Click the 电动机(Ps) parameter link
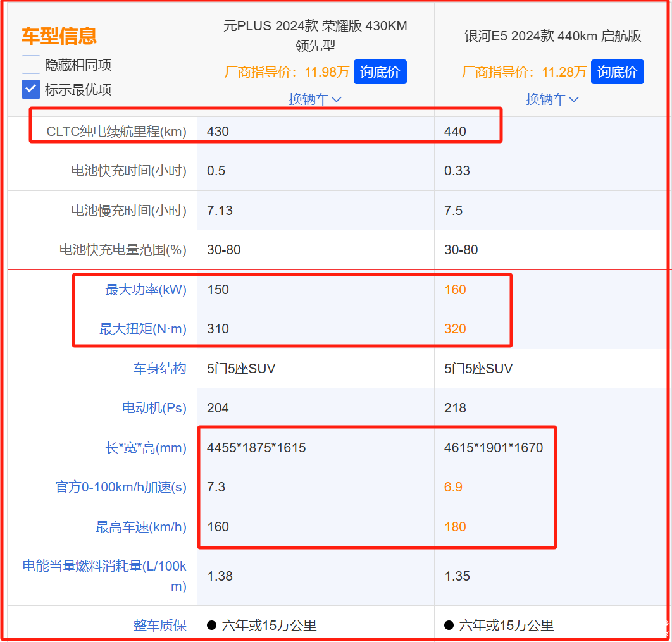Screen dimensions: 672x642 coord(154,408)
